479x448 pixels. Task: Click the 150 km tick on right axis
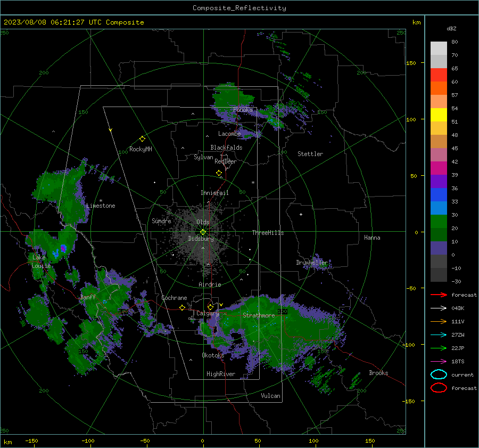411,63
